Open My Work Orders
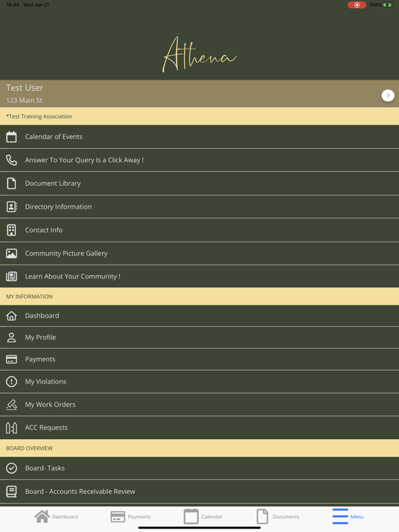399x532 pixels. pyautogui.click(x=199, y=405)
